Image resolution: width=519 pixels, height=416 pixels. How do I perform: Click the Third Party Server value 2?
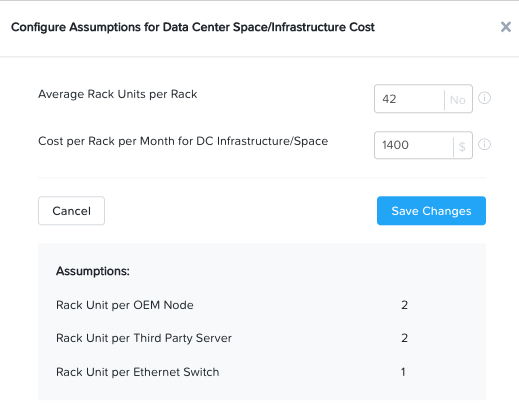pos(404,338)
